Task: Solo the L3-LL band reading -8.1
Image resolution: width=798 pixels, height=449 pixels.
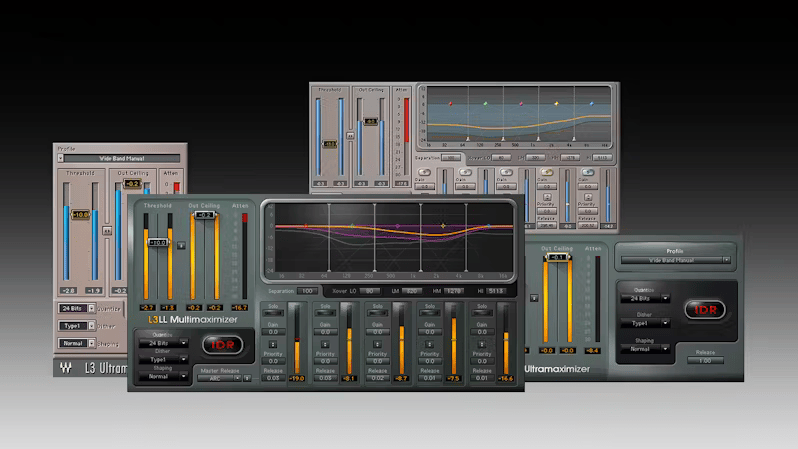Action: [325, 313]
